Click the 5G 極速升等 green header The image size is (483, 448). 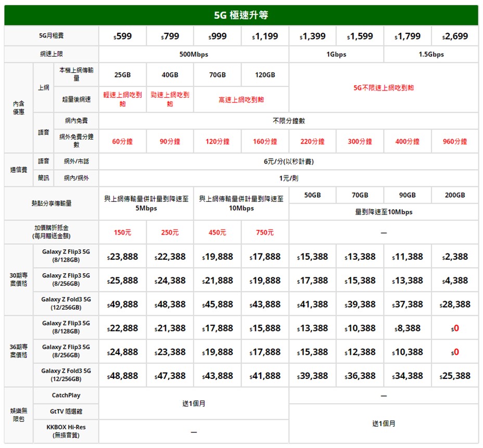(x=241, y=15)
